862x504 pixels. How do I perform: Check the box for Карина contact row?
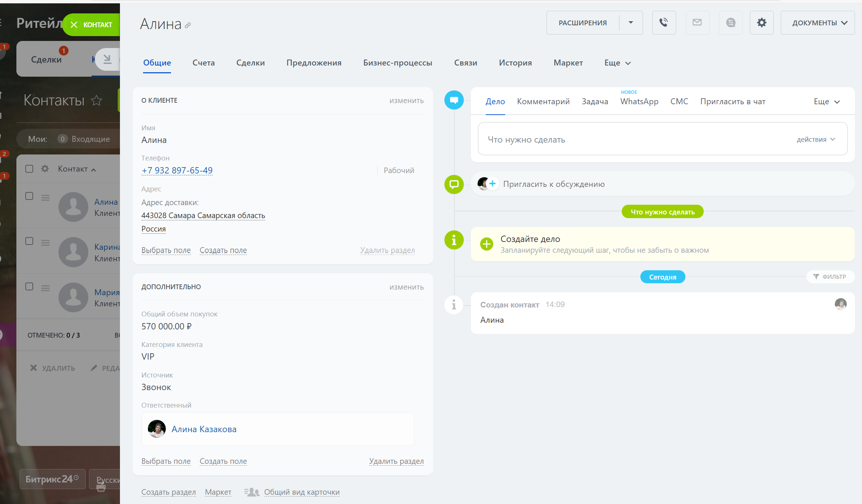pos(29,241)
